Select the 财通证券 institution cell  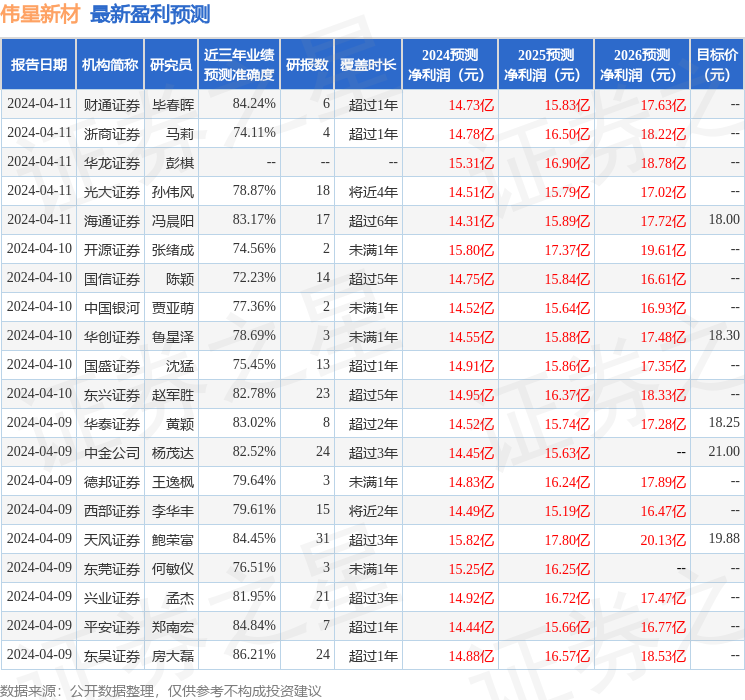[112, 105]
